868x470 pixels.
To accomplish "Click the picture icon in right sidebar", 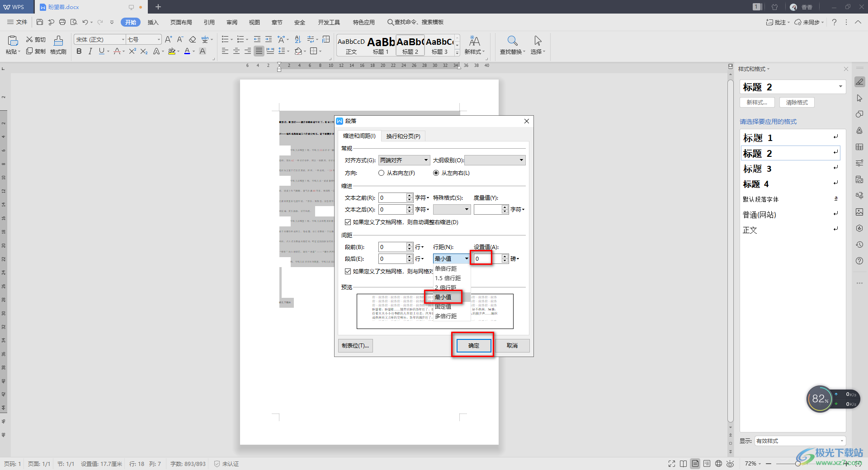I will point(859,212).
